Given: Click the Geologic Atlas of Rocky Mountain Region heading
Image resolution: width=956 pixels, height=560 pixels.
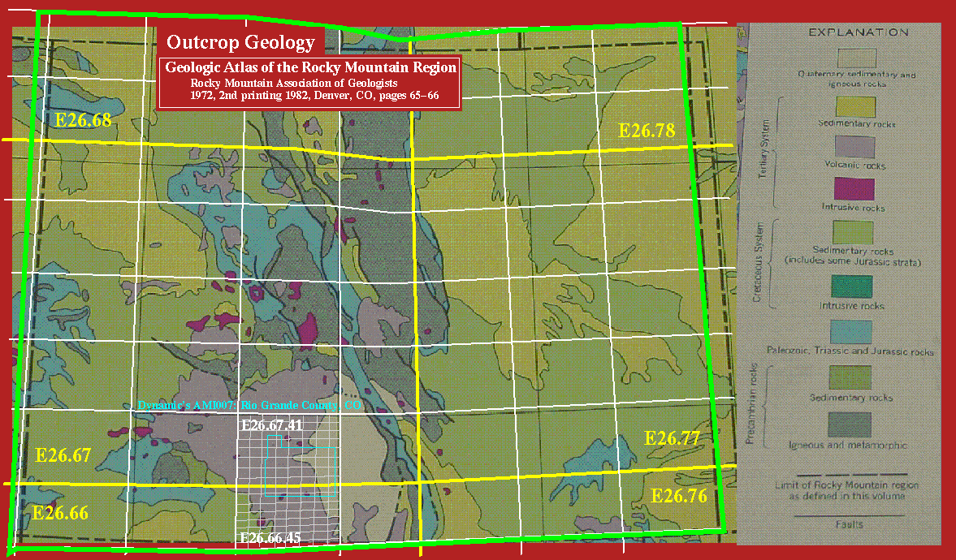Looking at the screenshot, I should (310, 68).
